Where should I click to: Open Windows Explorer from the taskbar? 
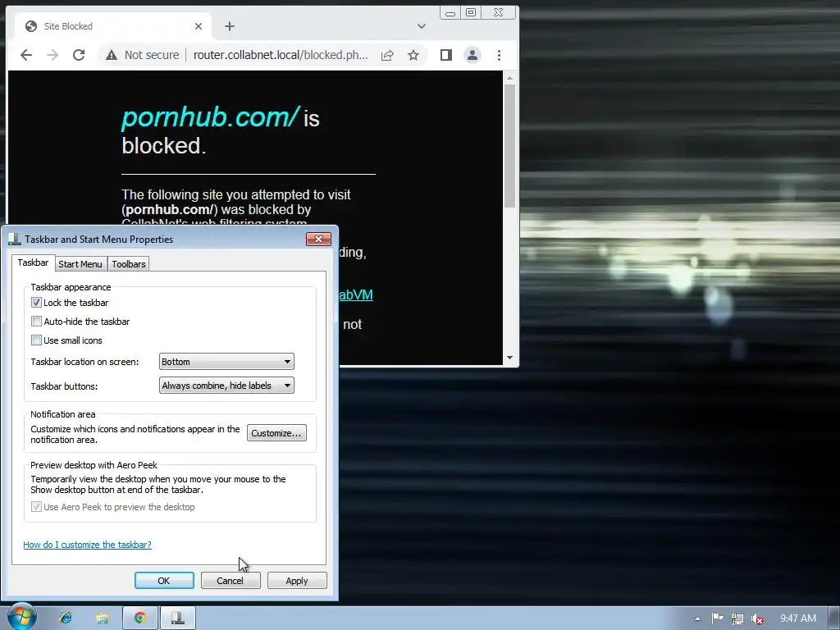point(103,619)
